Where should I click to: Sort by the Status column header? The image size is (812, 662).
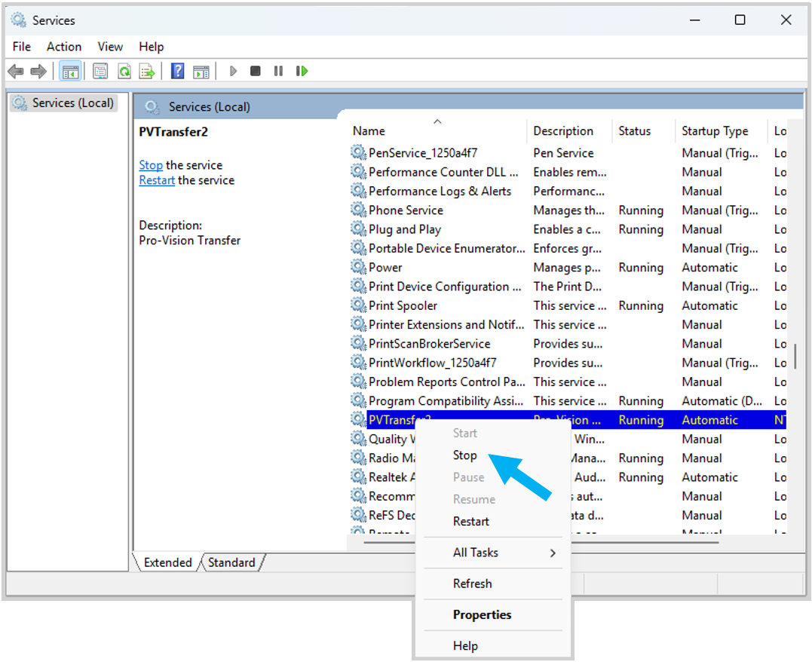644,131
